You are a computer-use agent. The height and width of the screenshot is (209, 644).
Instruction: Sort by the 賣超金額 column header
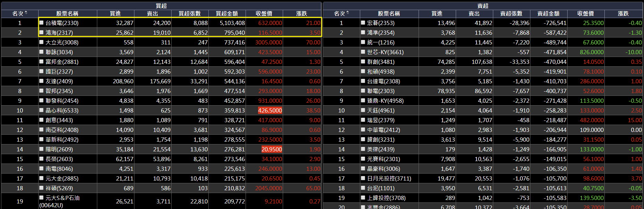pos(548,14)
